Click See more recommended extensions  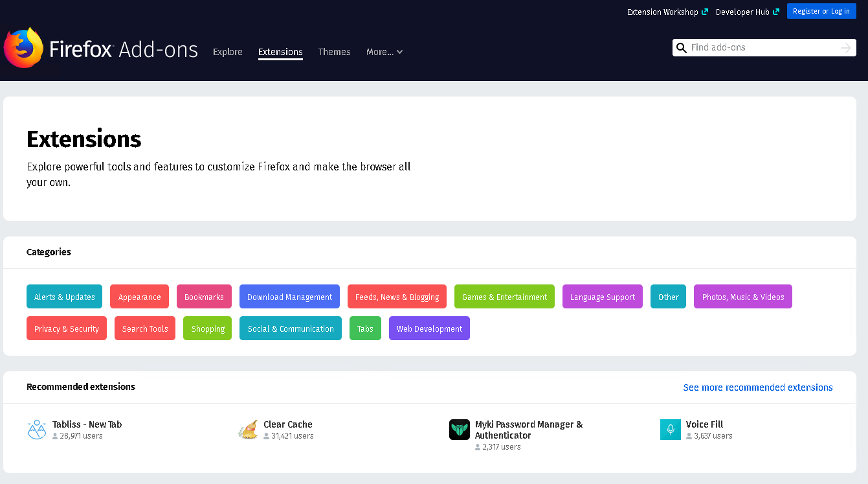(758, 387)
